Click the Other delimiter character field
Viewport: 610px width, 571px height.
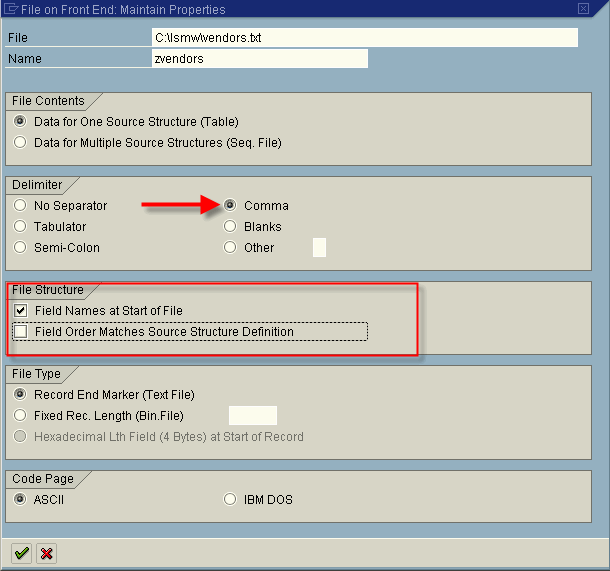[319, 247]
